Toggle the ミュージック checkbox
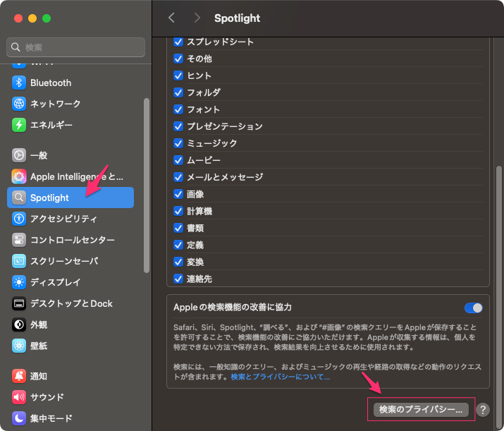Viewport: 504px width, 431px height. pos(178,143)
